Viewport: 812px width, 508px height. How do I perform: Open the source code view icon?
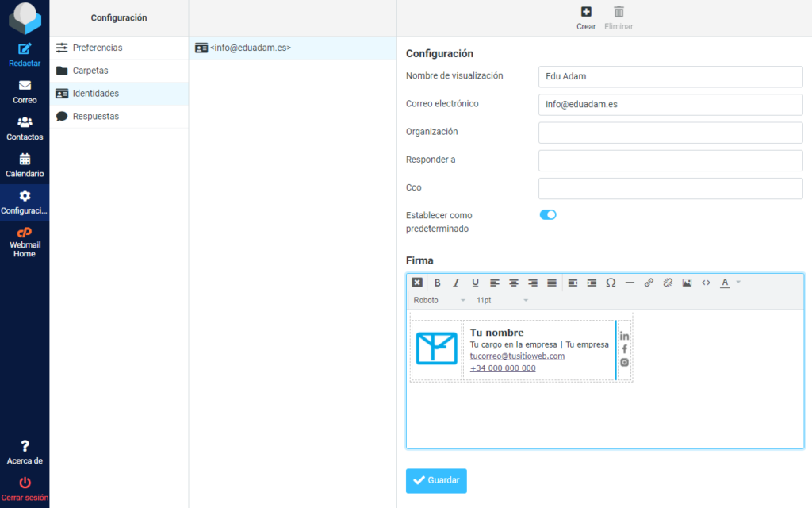(706, 283)
